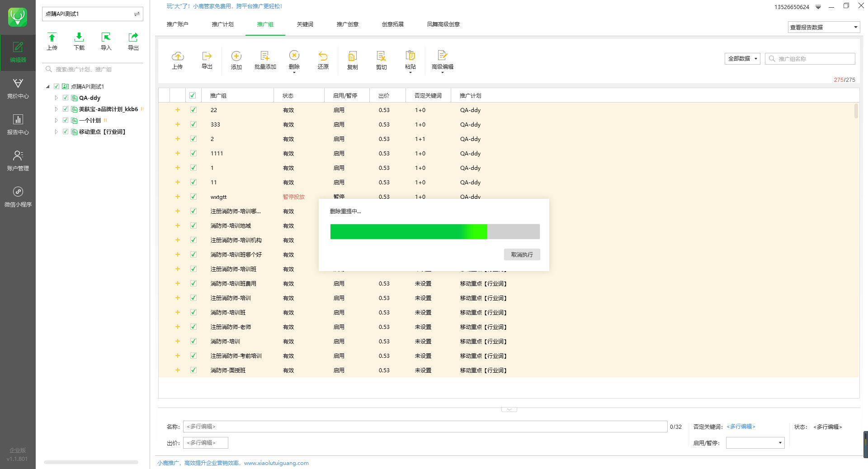Uncheck the 移动重点【行业词】 tree checkbox
868x469 pixels.
pyautogui.click(x=66, y=131)
